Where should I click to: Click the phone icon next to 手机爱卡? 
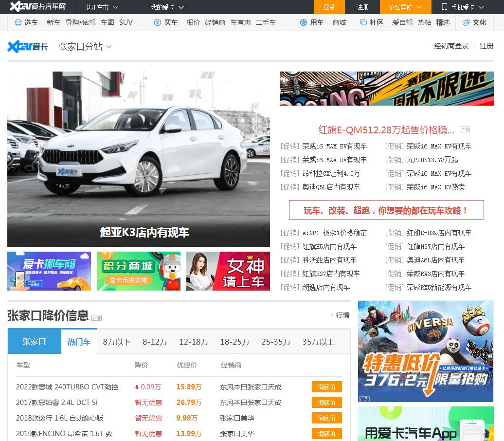(445, 7)
